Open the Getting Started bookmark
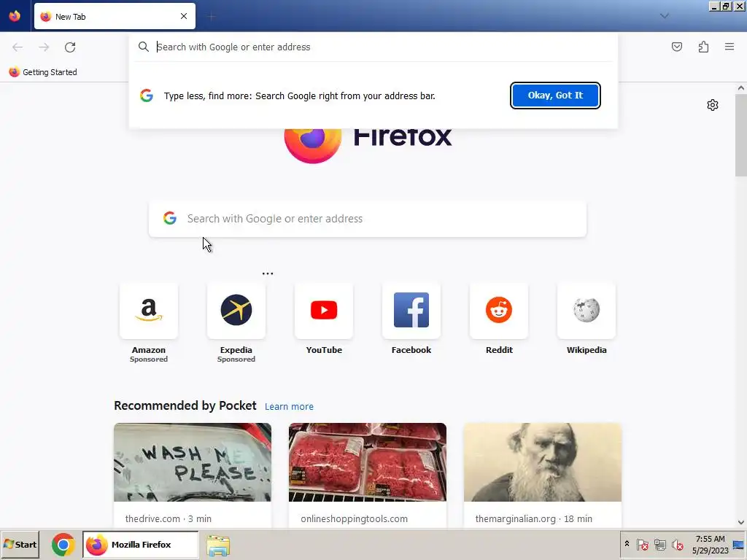This screenshot has width=747, height=560. [43, 72]
